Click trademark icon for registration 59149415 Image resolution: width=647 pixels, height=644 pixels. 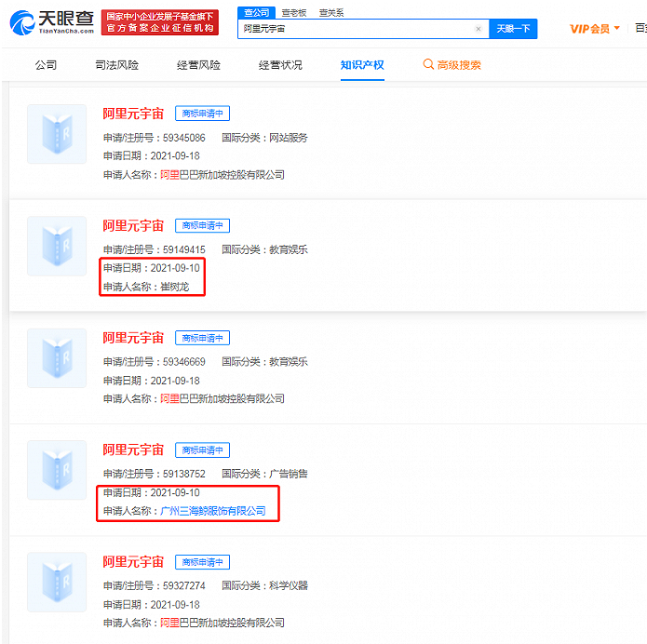coord(57,246)
